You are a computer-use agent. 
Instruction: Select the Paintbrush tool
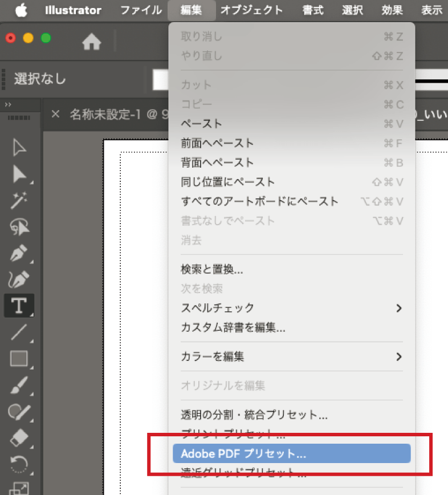[x=19, y=385]
